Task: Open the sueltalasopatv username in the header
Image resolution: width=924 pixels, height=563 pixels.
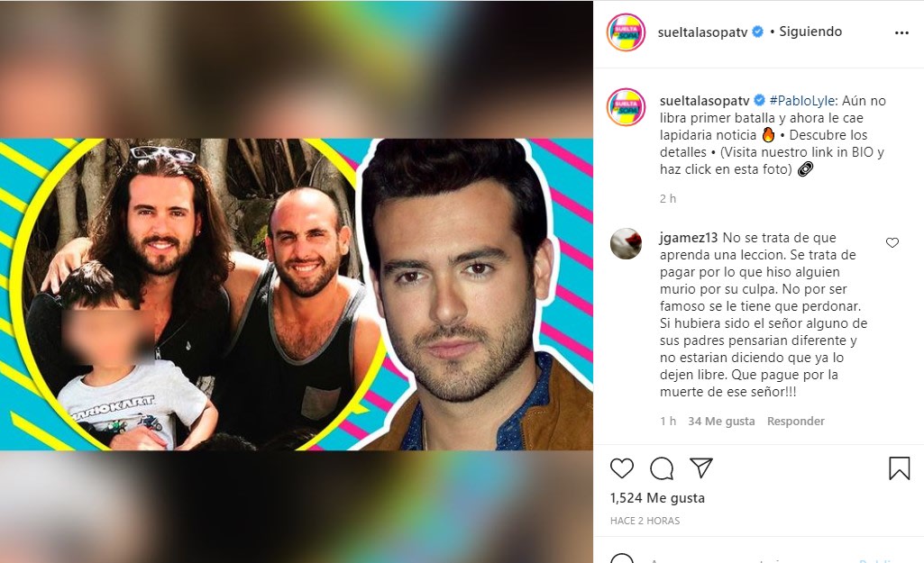Action: (x=702, y=32)
